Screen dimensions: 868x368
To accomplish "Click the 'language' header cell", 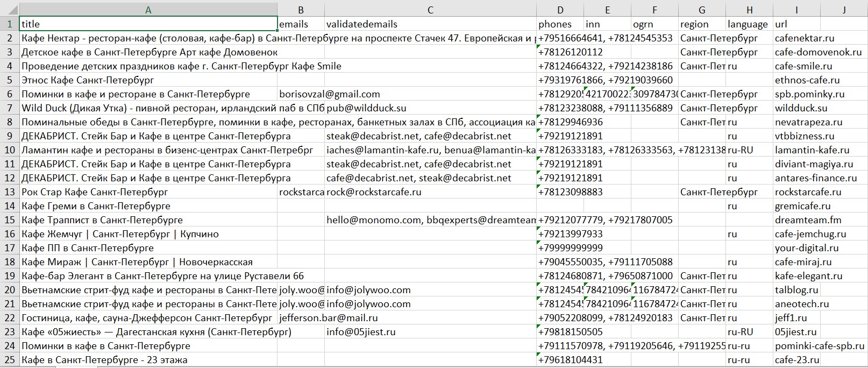I will tap(749, 24).
